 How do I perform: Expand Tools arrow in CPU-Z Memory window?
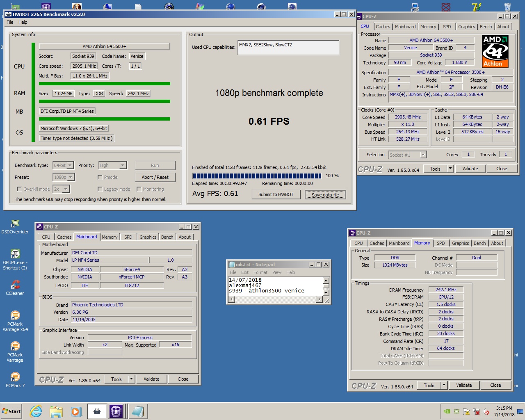click(444, 385)
